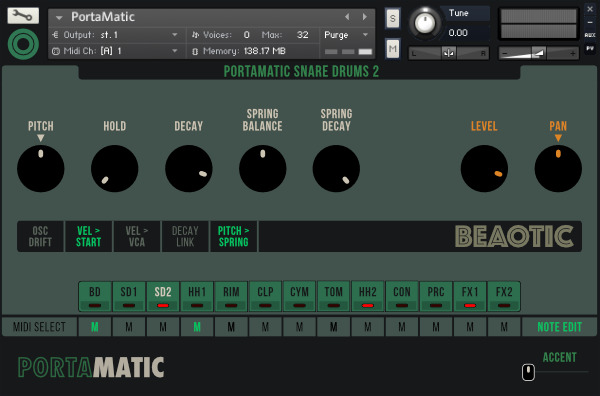600x396 pixels.
Task: Toggle MIDI select M under HH2
Action: coord(368,327)
